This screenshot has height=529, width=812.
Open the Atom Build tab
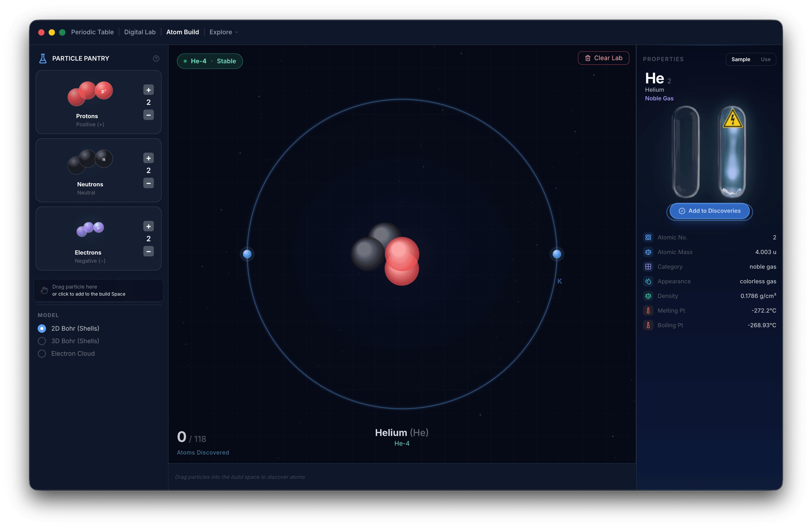coord(183,32)
